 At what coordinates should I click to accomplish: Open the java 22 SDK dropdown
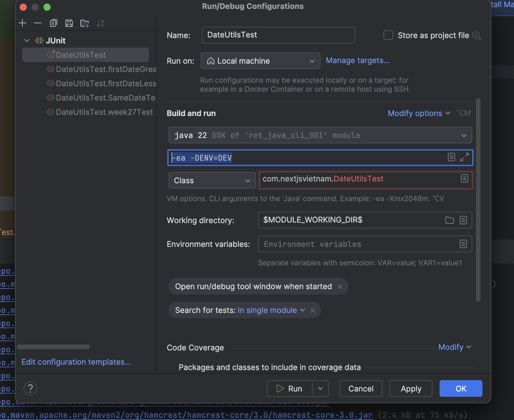(320, 135)
